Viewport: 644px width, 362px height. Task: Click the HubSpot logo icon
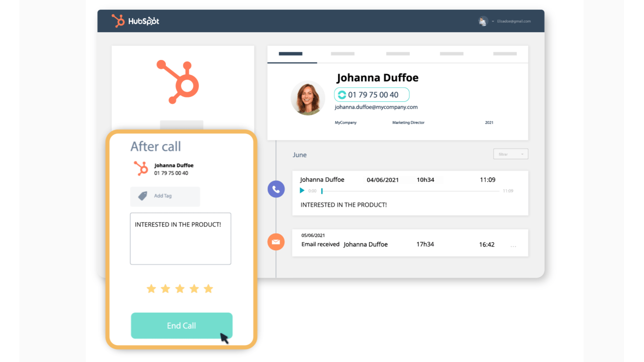click(x=117, y=21)
